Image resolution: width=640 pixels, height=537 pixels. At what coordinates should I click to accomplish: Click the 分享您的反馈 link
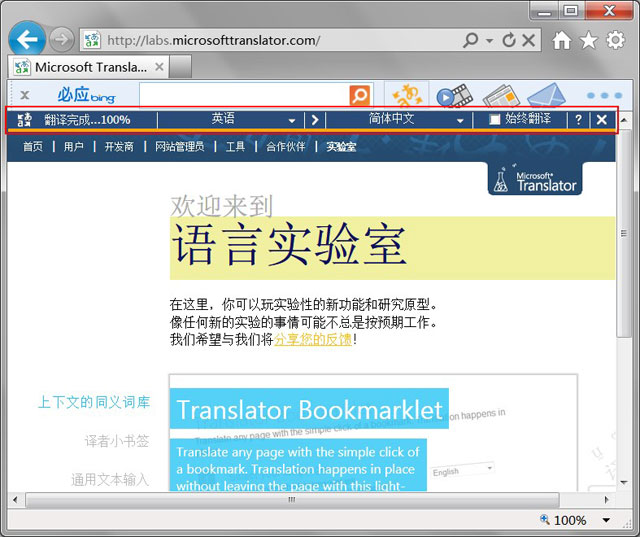[313, 339]
